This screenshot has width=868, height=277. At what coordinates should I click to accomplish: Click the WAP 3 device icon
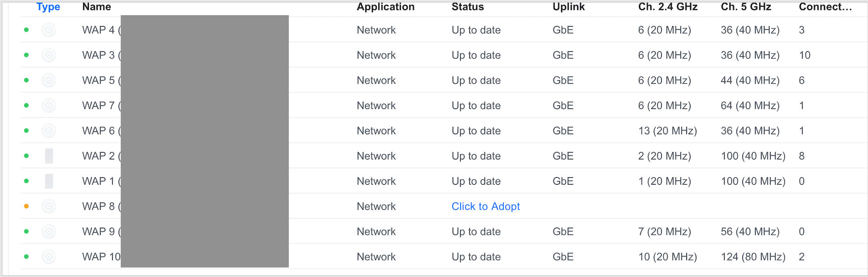[x=49, y=55]
